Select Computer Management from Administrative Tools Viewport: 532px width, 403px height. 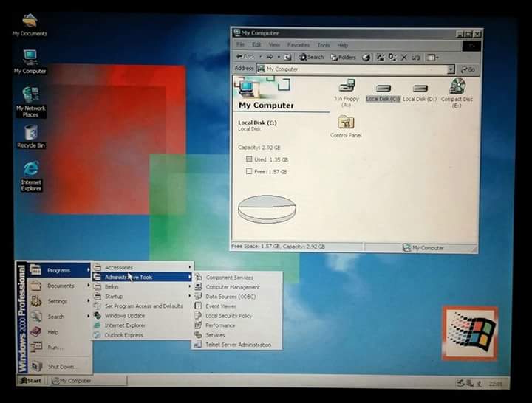click(x=232, y=287)
